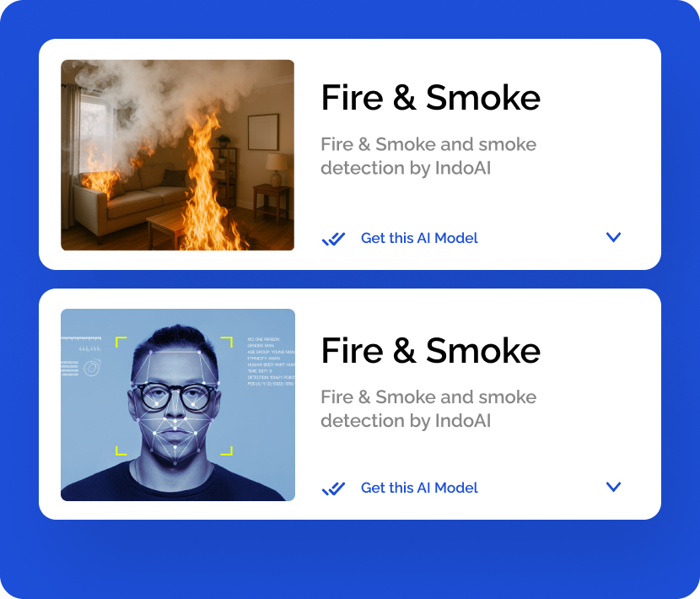
Task: Follow the bottom card's Get this AI Model link
Action: 419,488
